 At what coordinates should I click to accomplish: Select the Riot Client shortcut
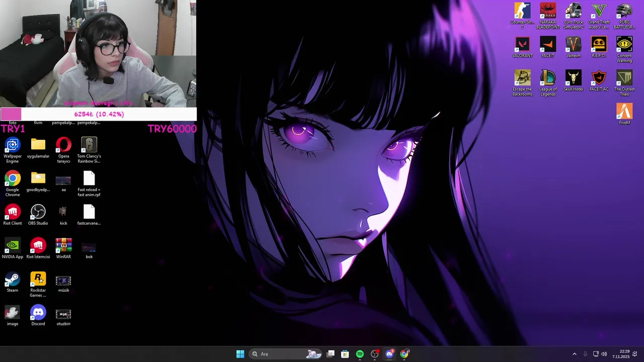(13, 215)
